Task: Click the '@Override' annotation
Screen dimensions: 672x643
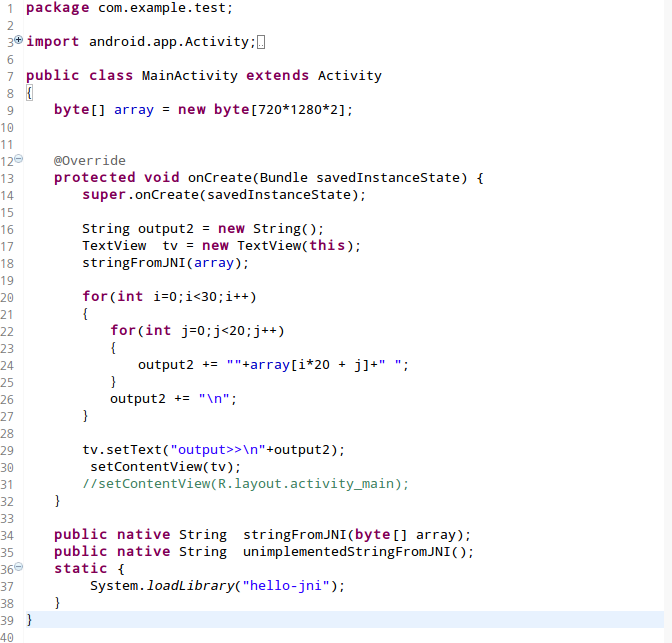Action: coord(90,161)
